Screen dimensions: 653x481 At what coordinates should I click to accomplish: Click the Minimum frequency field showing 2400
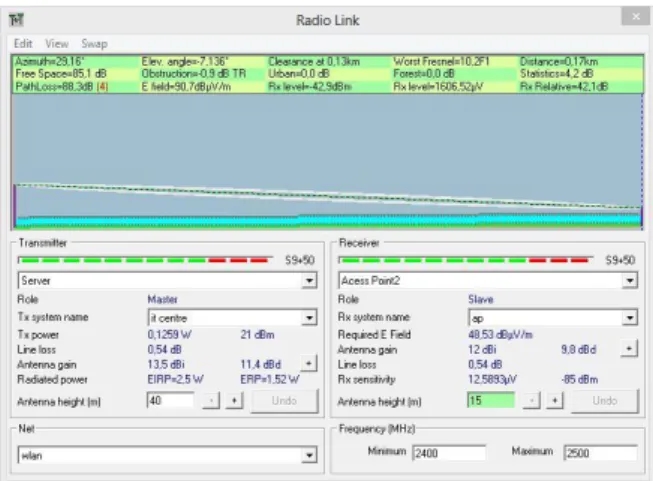point(449,453)
